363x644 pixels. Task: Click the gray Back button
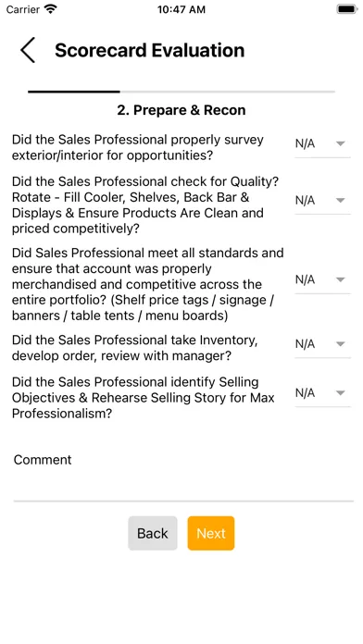(x=153, y=533)
